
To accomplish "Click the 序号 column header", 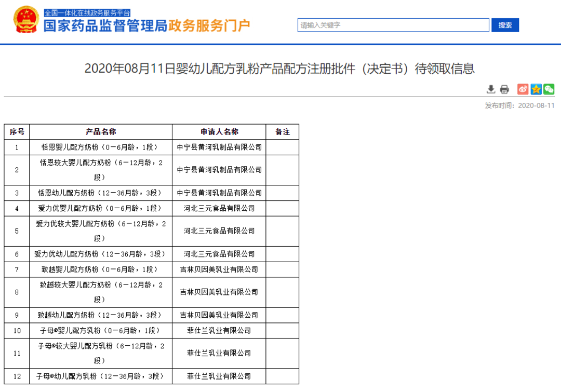I will [17, 132].
